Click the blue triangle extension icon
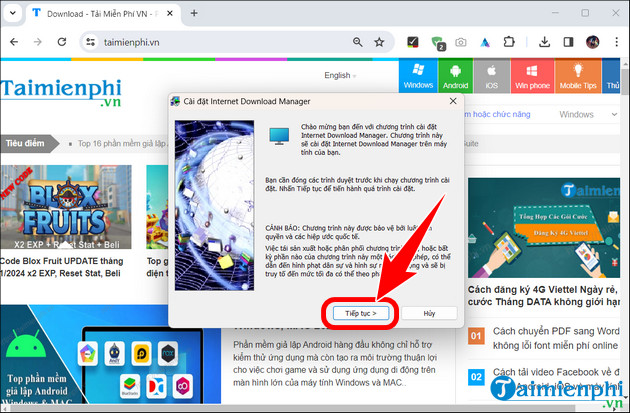 pos(485,42)
